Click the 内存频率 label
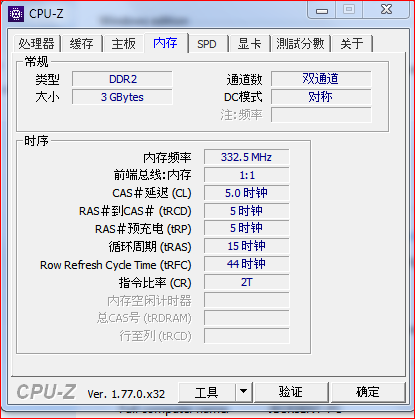 click(167, 158)
